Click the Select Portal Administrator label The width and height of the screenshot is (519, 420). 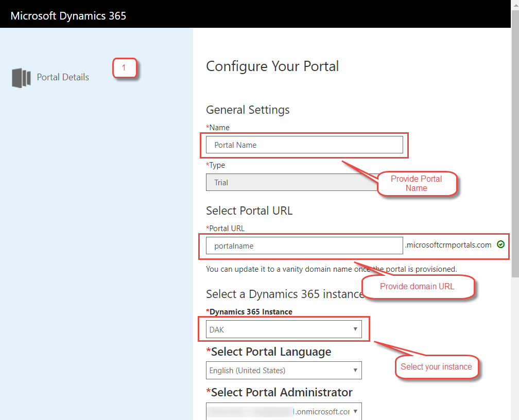[x=279, y=392]
